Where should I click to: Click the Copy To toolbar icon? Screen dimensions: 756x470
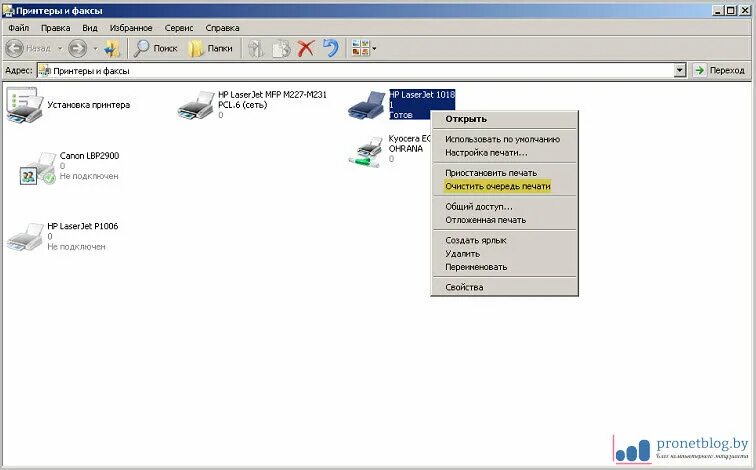pyautogui.click(x=281, y=48)
